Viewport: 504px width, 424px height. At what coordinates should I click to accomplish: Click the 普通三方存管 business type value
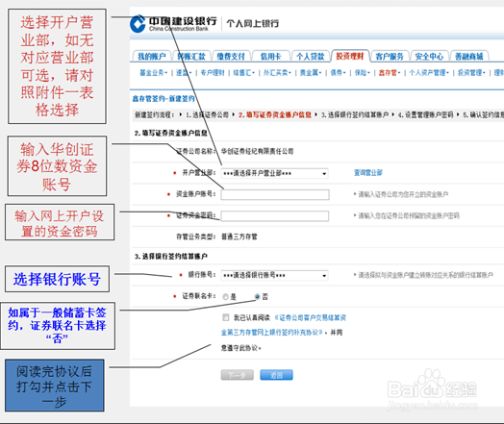click(x=239, y=237)
